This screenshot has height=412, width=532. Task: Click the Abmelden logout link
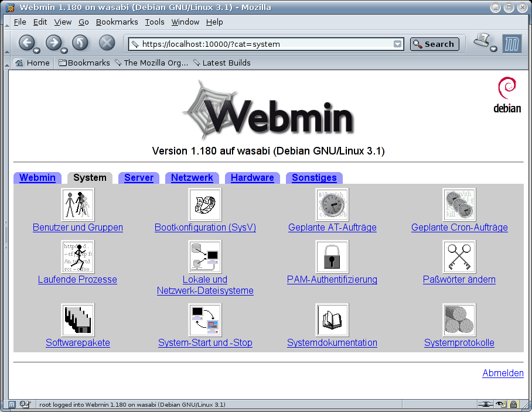point(503,373)
